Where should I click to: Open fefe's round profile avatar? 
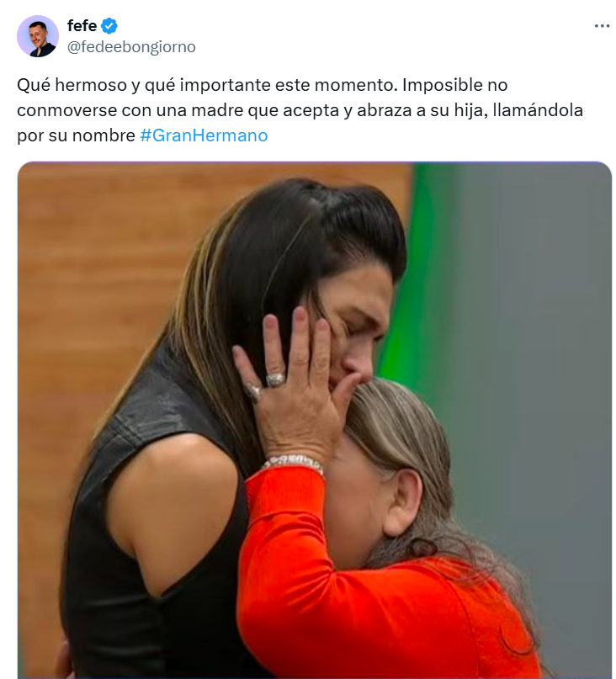coord(38,36)
